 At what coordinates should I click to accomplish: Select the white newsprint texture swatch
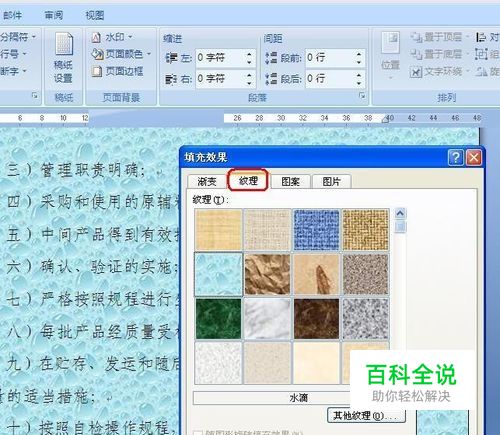tap(218, 363)
